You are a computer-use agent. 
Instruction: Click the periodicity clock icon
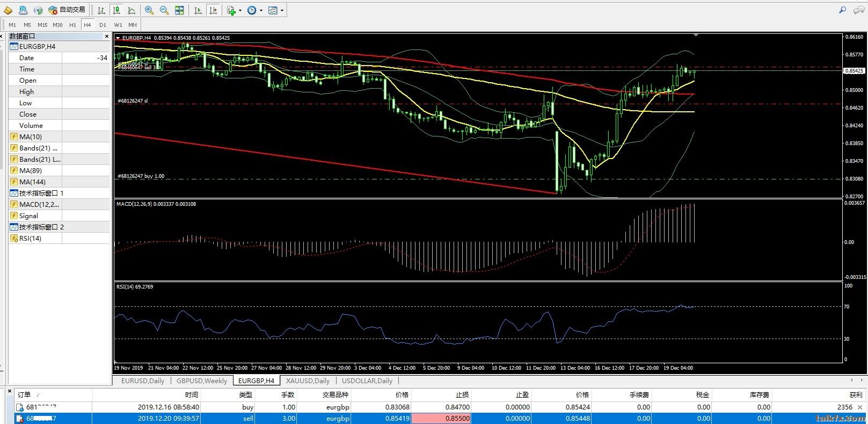click(x=252, y=10)
